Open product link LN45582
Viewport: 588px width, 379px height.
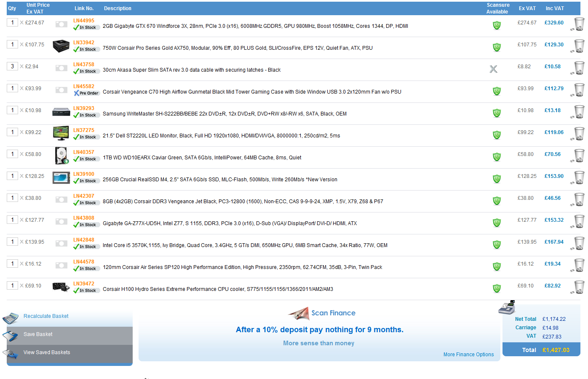pyautogui.click(x=84, y=86)
